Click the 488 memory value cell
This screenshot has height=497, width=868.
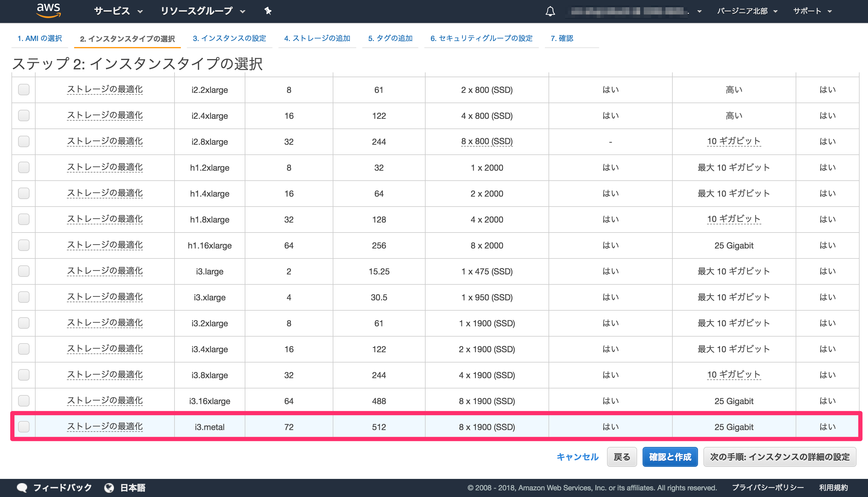click(379, 401)
